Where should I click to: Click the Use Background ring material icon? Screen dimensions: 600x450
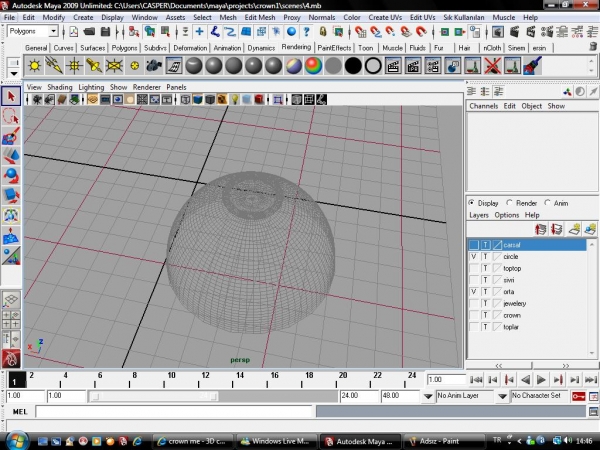[x=373, y=66]
